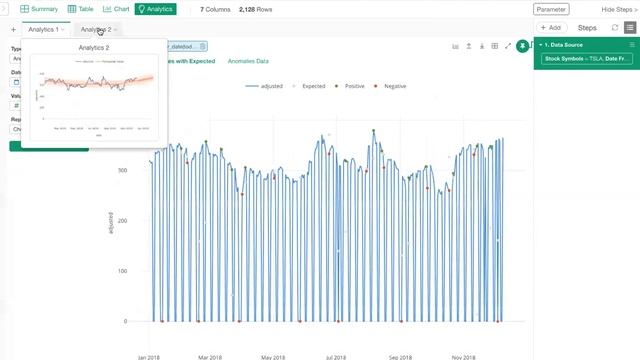Viewport: 640px width, 360px height.
Task: Switch to the Table view
Action: tap(80, 9)
